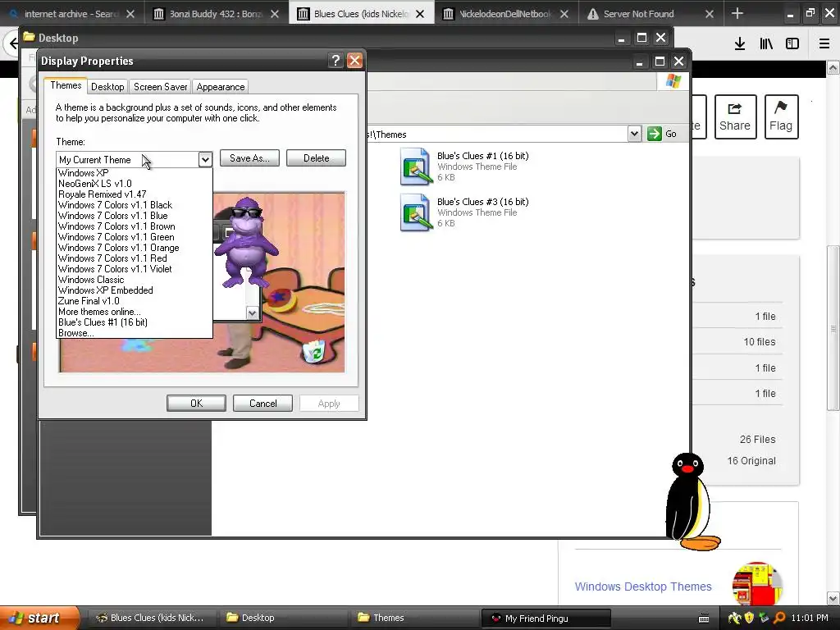Click the Desktop taskbar button
840x630 pixels.
pyautogui.click(x=283, y=618)
